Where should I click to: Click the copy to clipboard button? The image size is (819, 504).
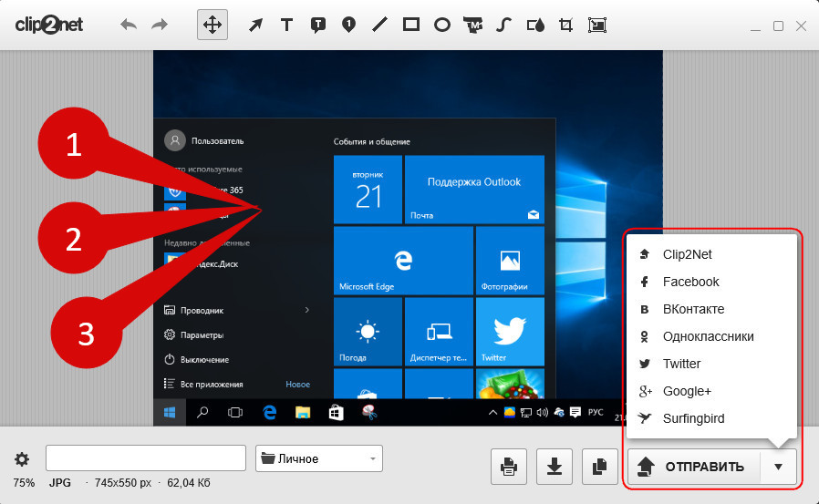click(599, 467)
